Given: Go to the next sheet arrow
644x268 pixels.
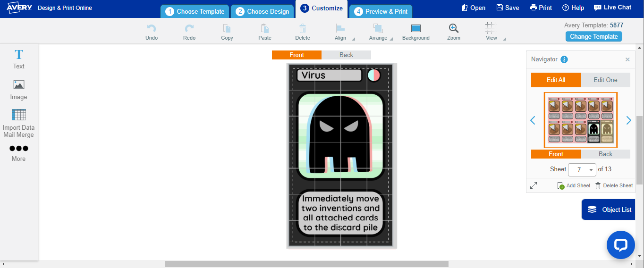Looking at the screenshot, I should (628, 120).
